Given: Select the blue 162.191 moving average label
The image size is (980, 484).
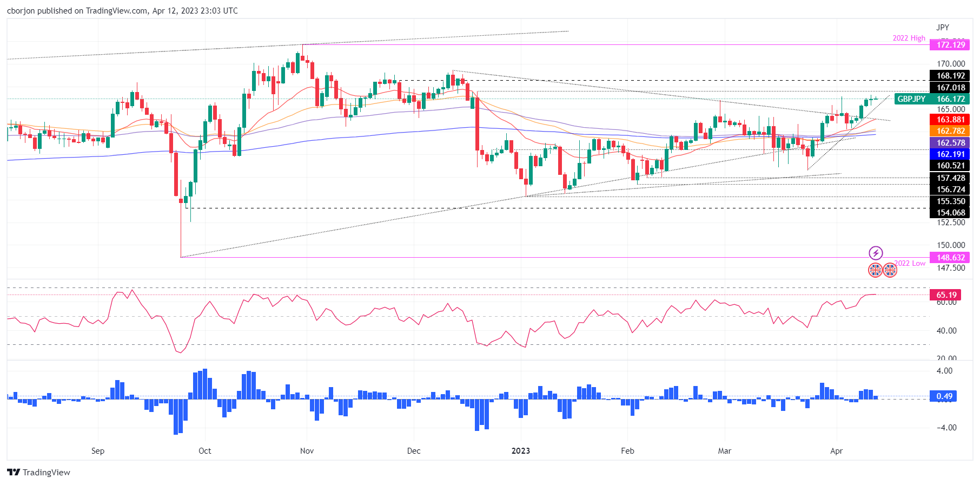Looking at the screenshot, I should [x=950, y=154].
